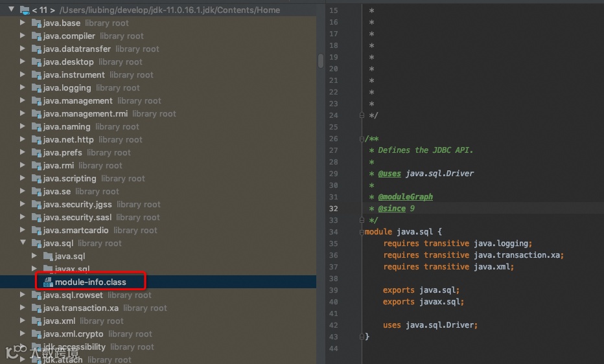Image resolution: width=604 pixels, height=364 pixels.
Task: Click java.transaction.xa in the requires line
Action: tap(517, 255)
